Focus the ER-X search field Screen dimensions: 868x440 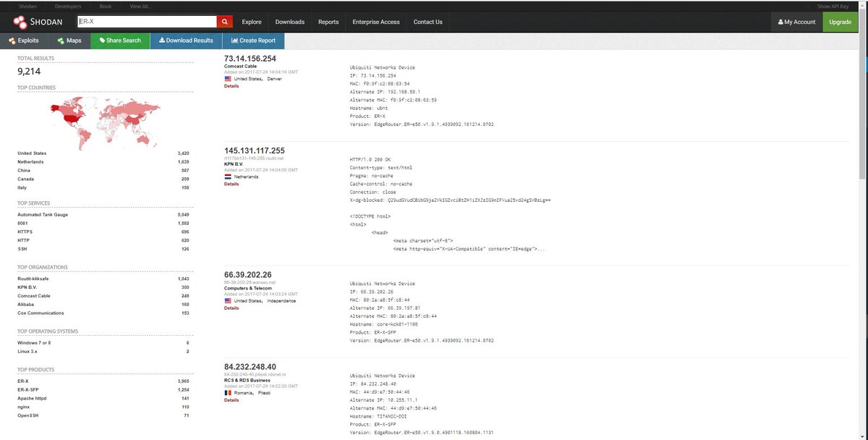pos(147,22)
